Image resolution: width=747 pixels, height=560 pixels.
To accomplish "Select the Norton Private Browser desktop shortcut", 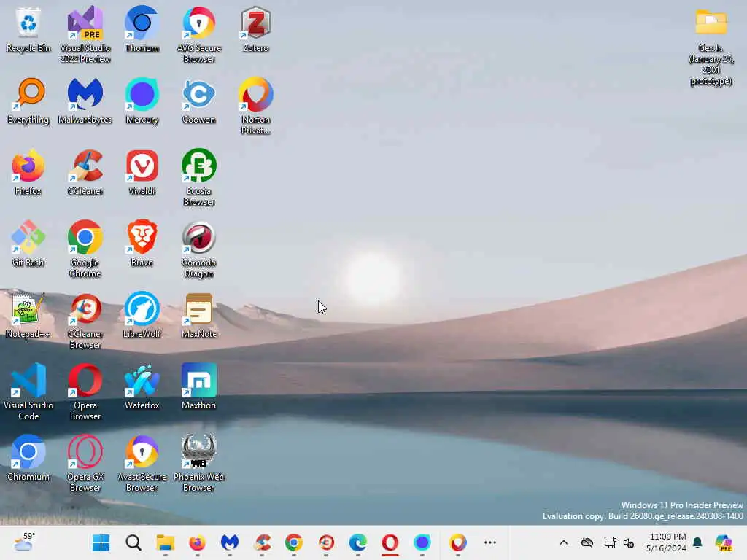I will click(256, 106).
